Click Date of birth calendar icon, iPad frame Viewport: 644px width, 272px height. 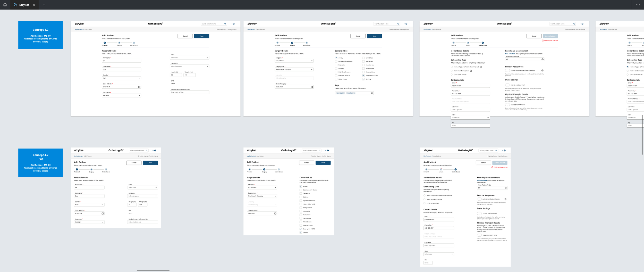pyautogui.click(x=103, y=213)
